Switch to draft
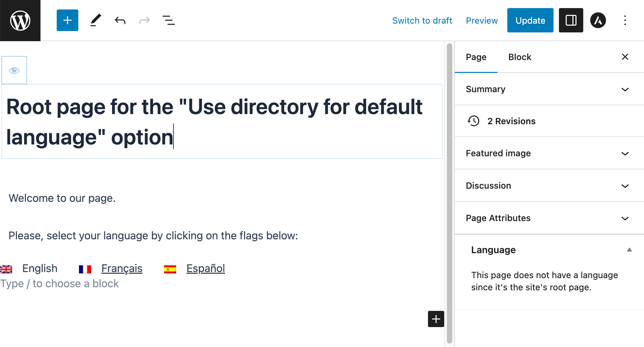 pos(422,21)
